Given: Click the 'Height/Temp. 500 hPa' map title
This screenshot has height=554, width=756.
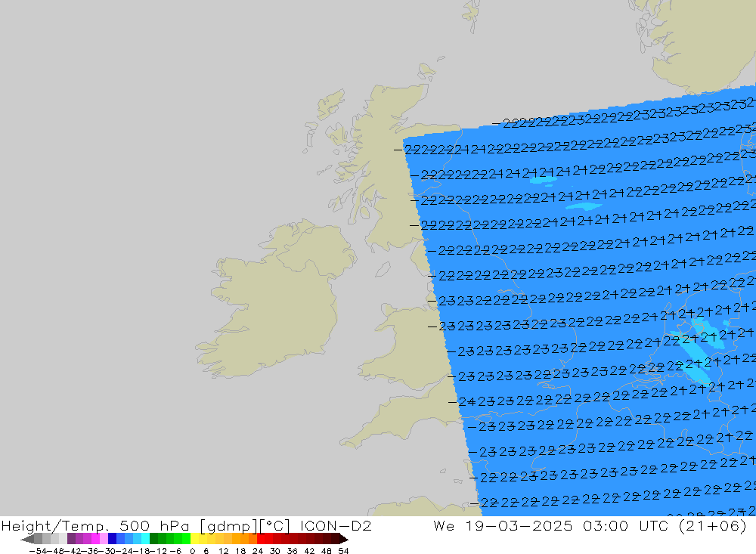Looking at the screenshot, I should 95,525.
